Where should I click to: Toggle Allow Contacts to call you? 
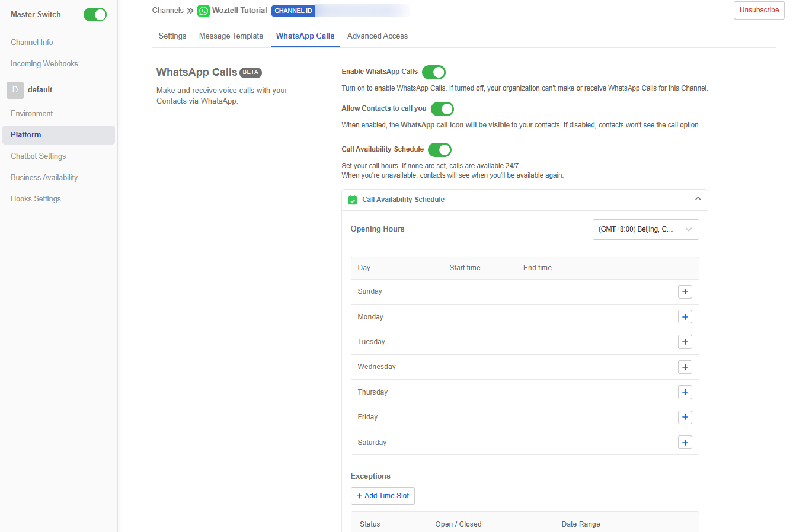coord(442,109)
